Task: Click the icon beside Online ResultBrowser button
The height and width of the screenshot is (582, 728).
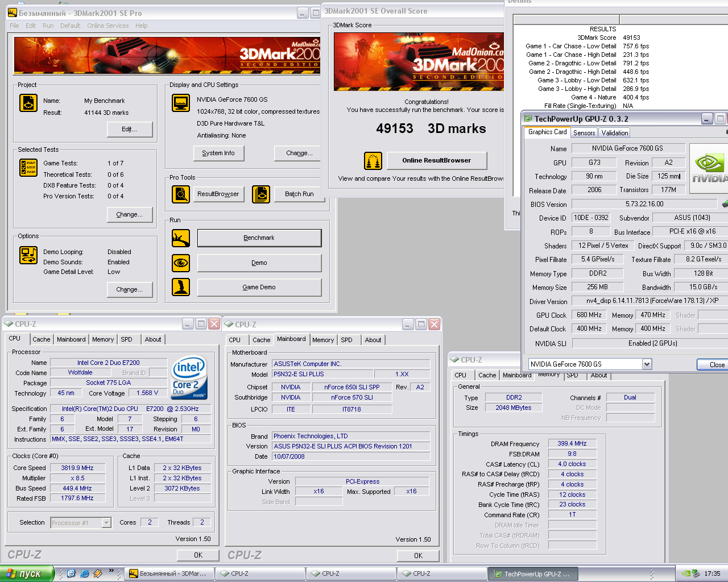Action: 373,161
